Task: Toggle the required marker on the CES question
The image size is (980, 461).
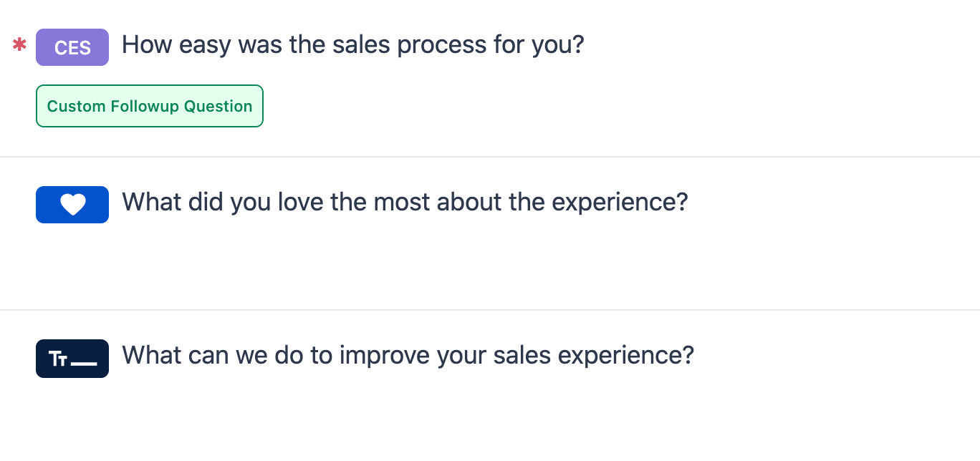Action: coord(19,45)
